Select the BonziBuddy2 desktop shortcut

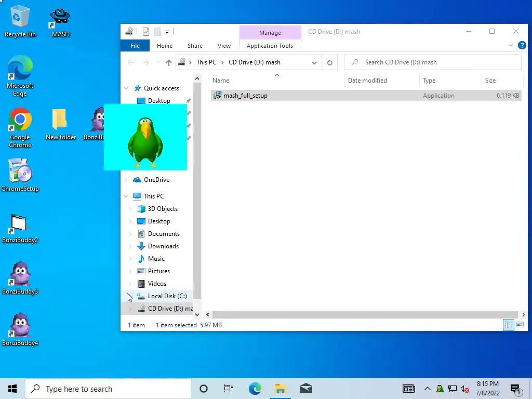(x=20, y=229)
